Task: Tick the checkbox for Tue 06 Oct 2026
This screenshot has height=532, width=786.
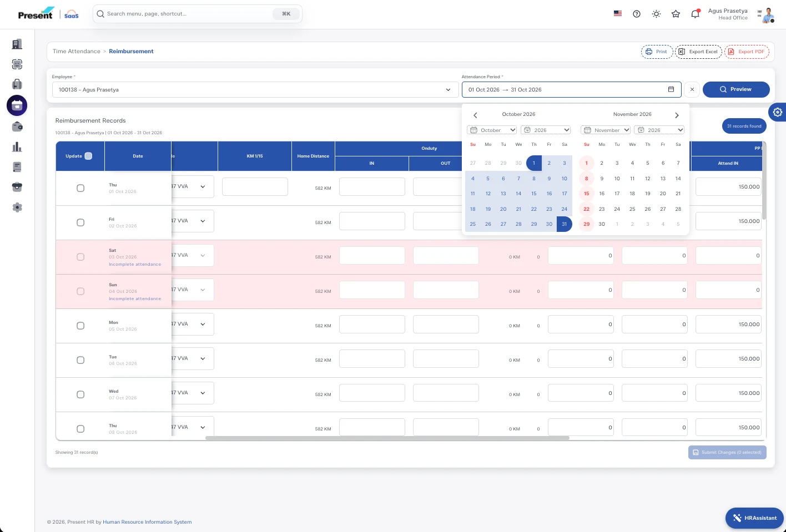Action: click(80, 360)
